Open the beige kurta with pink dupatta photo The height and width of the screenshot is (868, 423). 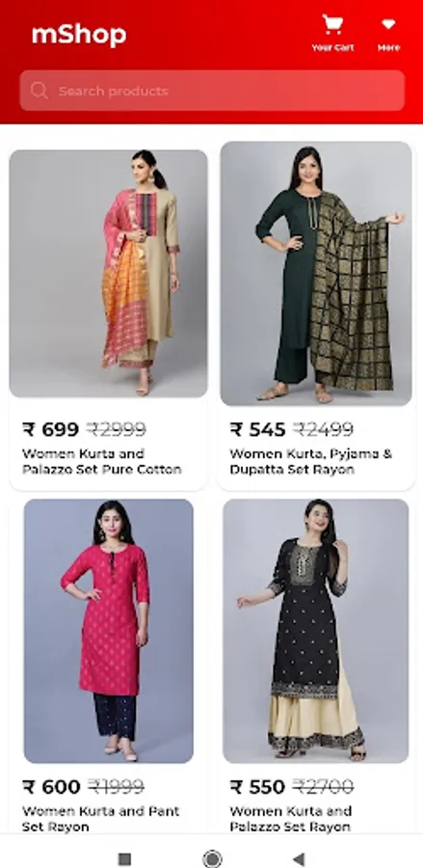click(108, 274)
